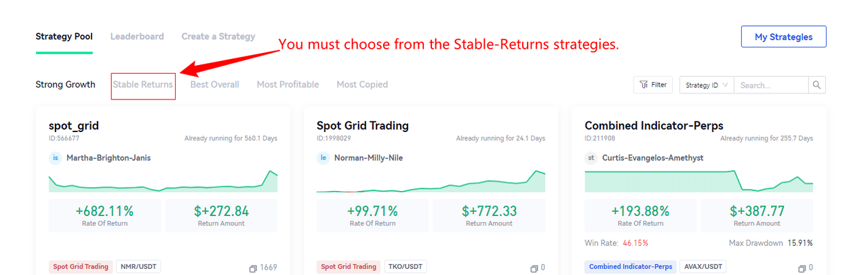Click Curtis-Evangelos-Amethyst avatar icon
This screenshot has height=275, width=868.
pos(591,158)
